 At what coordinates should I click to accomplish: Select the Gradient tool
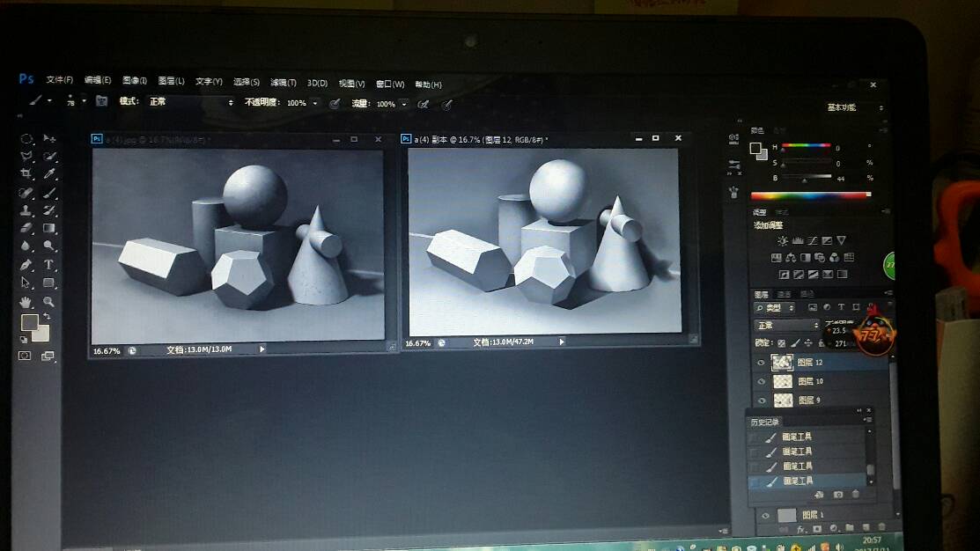tap(49, 228)
